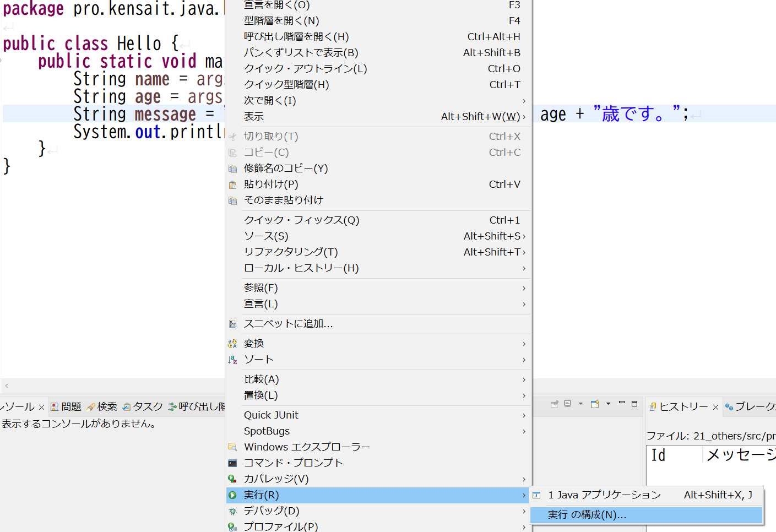Click the コマンド・プロンプト terminal icon
The width and height of the screenshot is (776, 532).
click(x=233, y=463)
